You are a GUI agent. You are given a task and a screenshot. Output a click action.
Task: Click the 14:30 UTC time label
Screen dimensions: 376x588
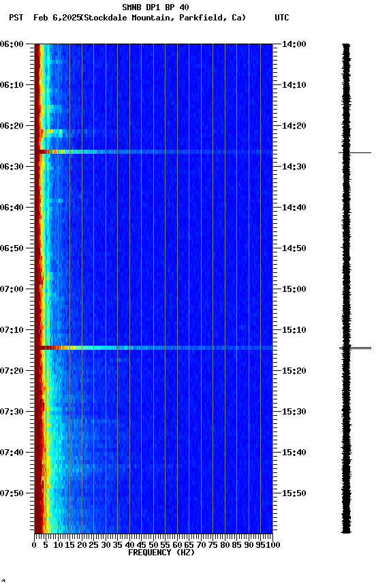pos(294,167)
